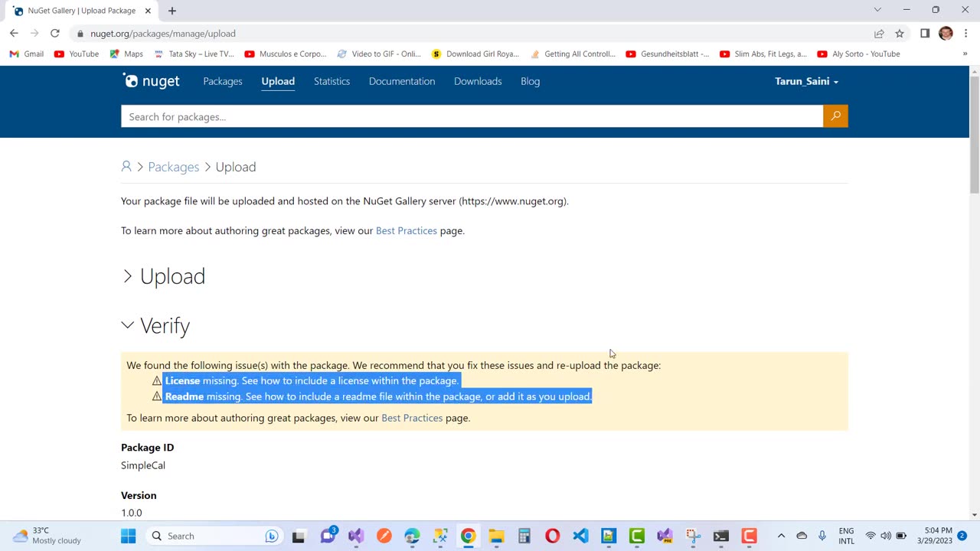980x551 pixels.
Task: Bookmark this page with star icon
Action: 900,34
